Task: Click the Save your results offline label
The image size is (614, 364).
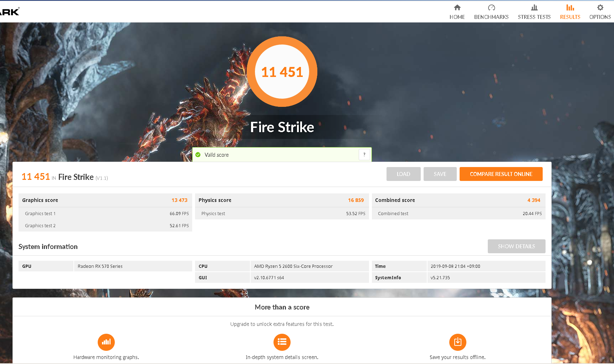Action: coord(457,357)
